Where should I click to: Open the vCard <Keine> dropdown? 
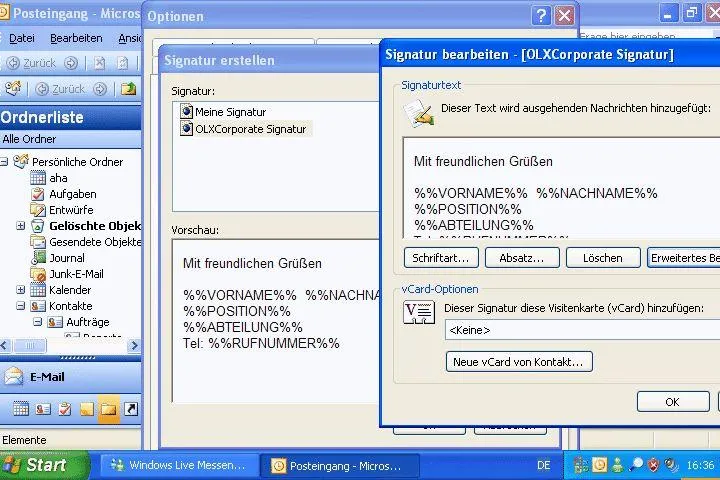pyautogui.click(x=582, y=330)
